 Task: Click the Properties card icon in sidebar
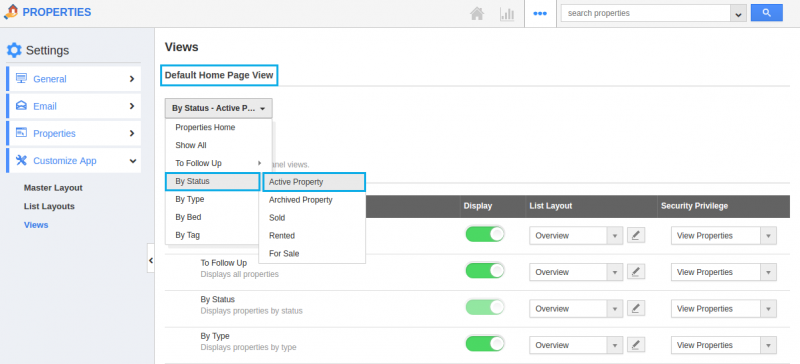pos(21,133)
